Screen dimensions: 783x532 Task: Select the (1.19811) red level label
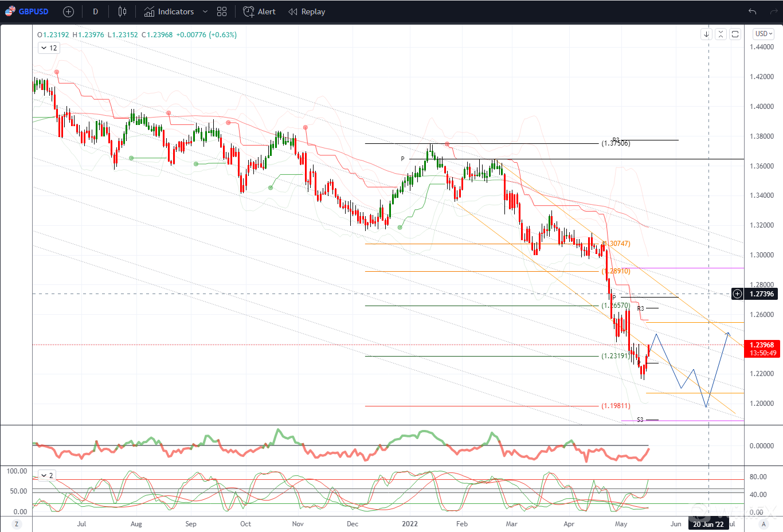pyautogui.click(x=616, y=406)
